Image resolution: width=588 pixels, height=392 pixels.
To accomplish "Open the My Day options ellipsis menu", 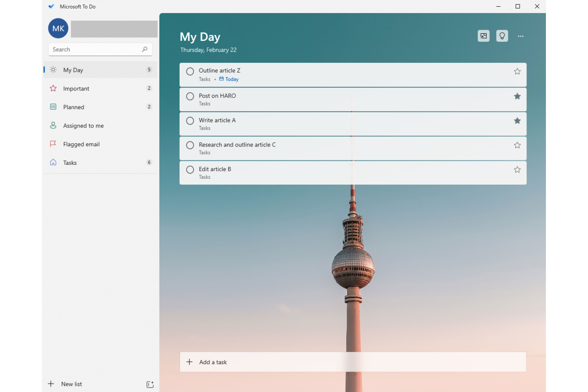I will pos(520,36).
